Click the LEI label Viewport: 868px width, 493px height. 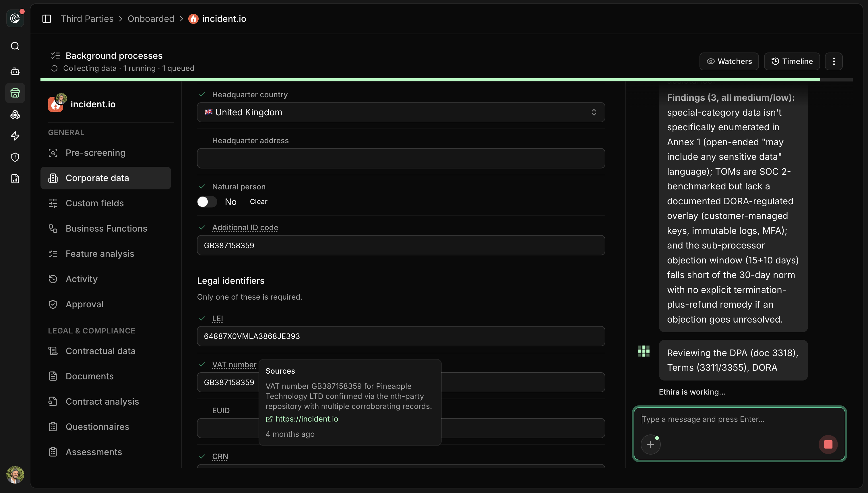click(217, 318)
